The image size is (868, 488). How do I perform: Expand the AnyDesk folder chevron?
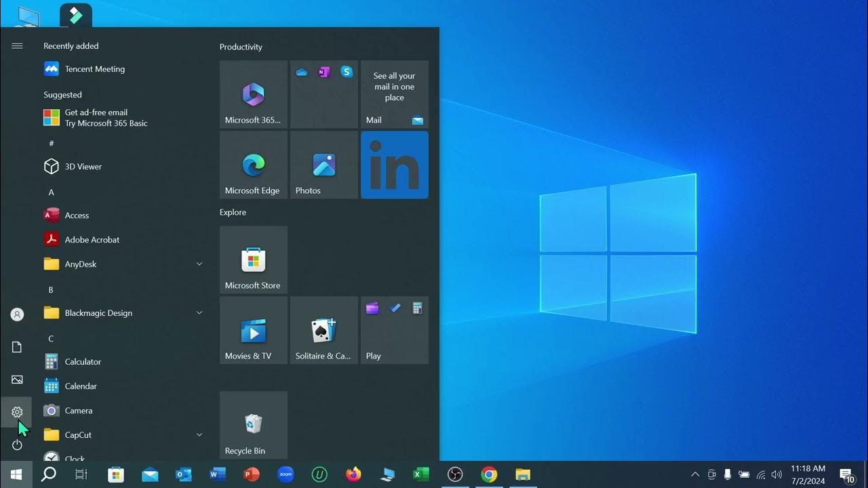point(199,264)
